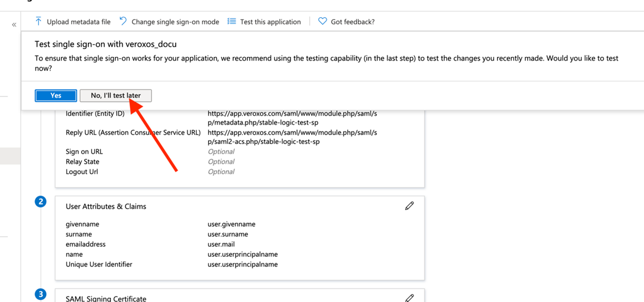Image resolution: width=644 pixels, height=302 pixels.
Task: Click the Logout Url label
Action: click(x=82, y=172)
